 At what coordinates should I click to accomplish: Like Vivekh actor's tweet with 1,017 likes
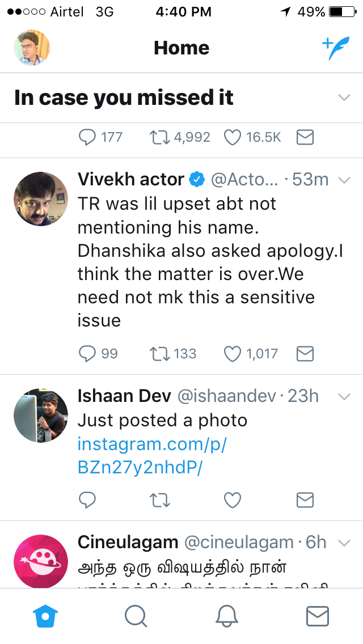tap(233, 354)
